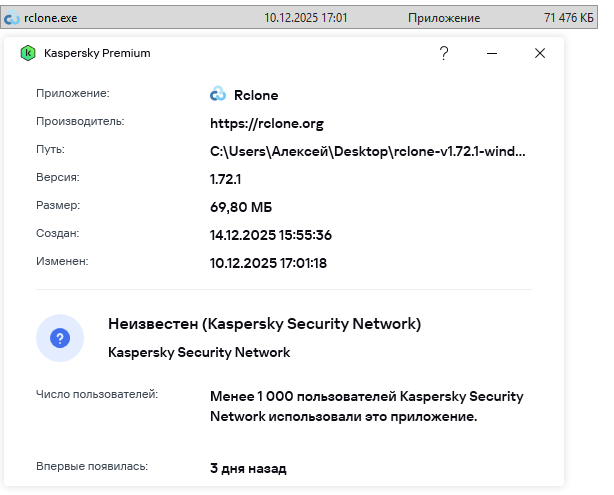Click the modified date 10.12.2025 17:01:18

click(x=269, y=263)
